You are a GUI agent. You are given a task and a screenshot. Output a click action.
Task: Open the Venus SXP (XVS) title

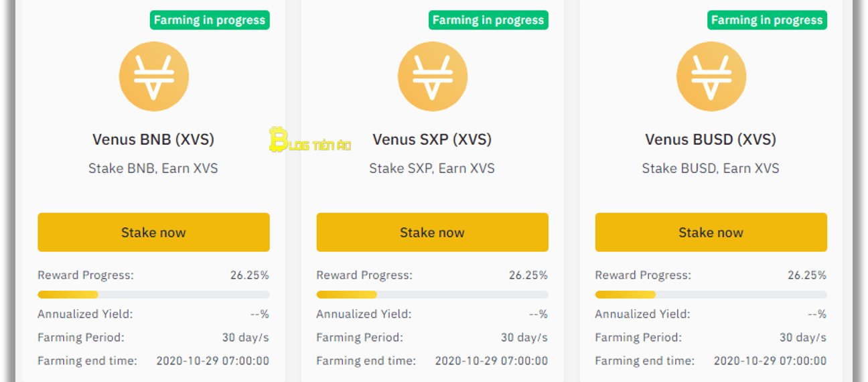coord(432,139)
